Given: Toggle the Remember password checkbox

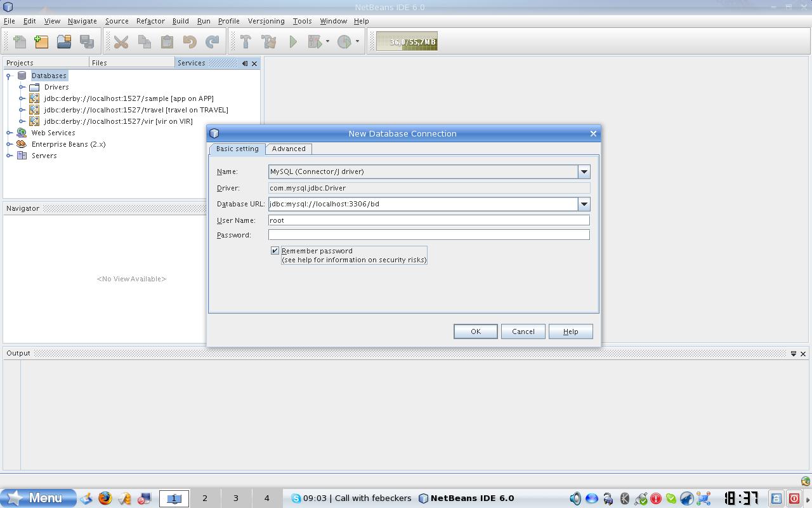Looking at the screenshot, I should click(275, 251).
